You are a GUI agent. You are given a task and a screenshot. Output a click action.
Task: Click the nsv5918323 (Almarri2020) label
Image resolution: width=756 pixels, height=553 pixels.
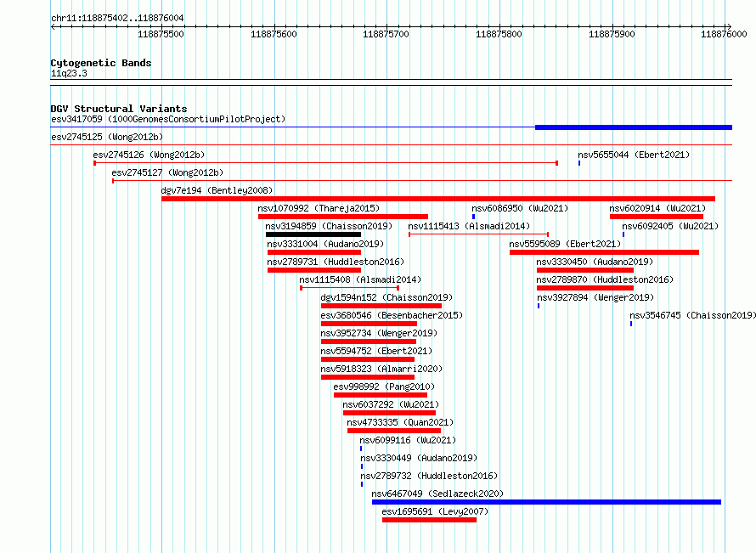click(381, 369)
